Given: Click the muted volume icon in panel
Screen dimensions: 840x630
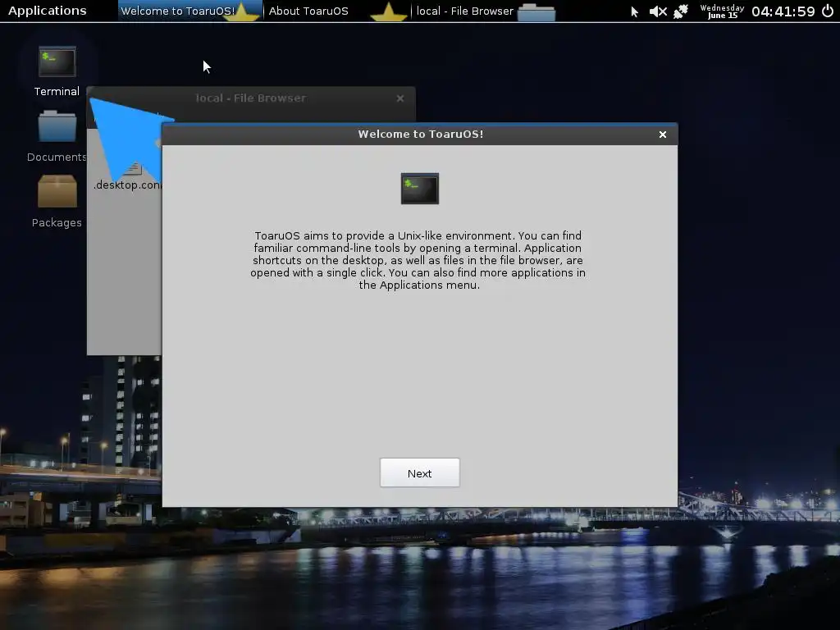Looking at the screenshot, I should pos(658,11).
